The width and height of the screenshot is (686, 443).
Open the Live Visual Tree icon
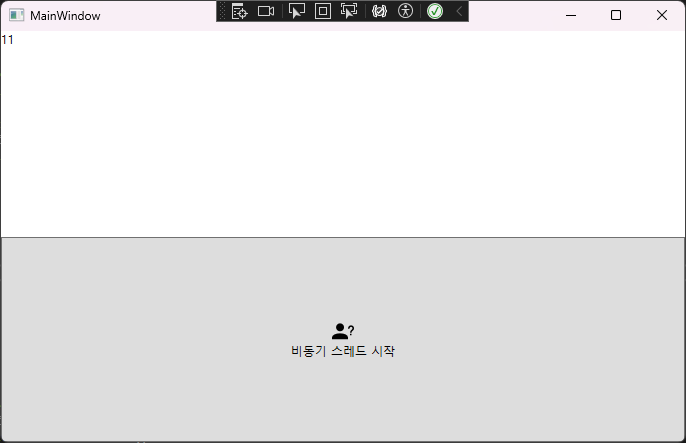(x=239, y=11)
